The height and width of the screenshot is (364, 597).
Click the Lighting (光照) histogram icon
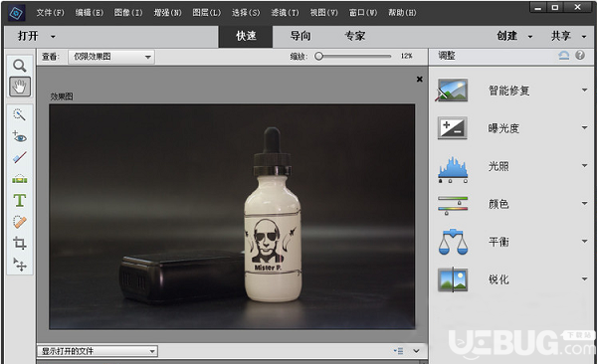point(453,169)
